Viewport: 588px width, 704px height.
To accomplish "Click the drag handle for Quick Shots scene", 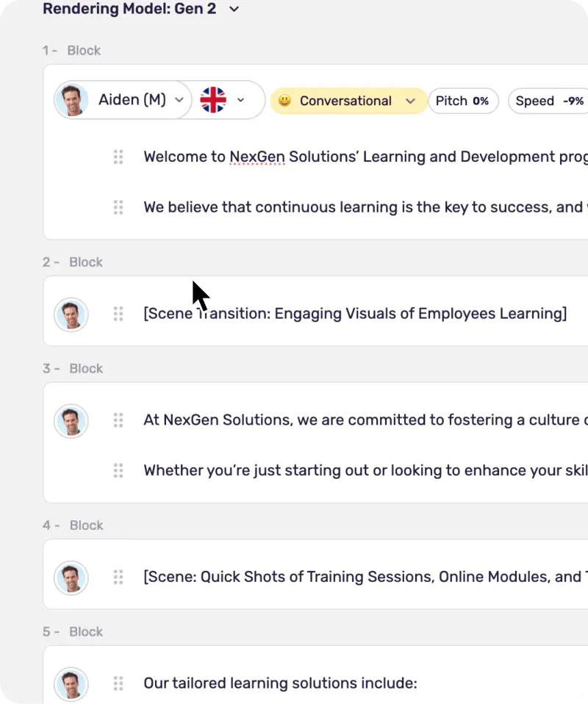I will [x=118, y=578].
